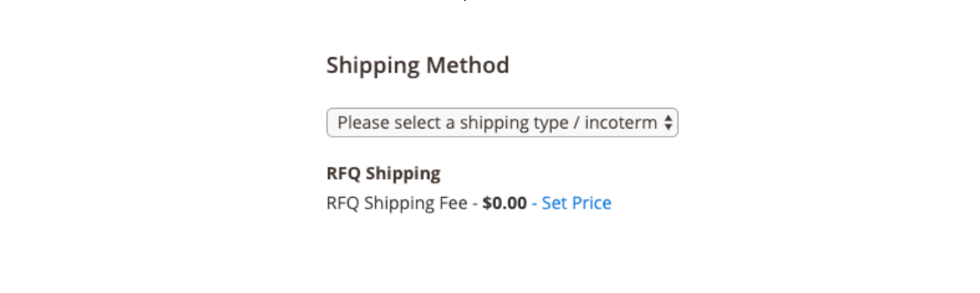The height and width of the screenshot is (293, 980).
Task: Choose an incoterm from the select box
Action: tap(502, 122)
